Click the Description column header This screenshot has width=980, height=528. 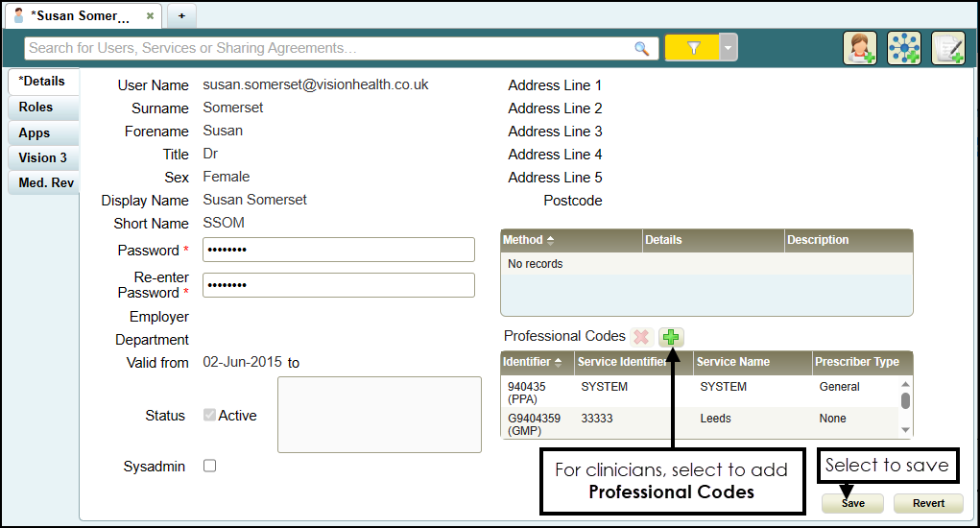(849, 240)
